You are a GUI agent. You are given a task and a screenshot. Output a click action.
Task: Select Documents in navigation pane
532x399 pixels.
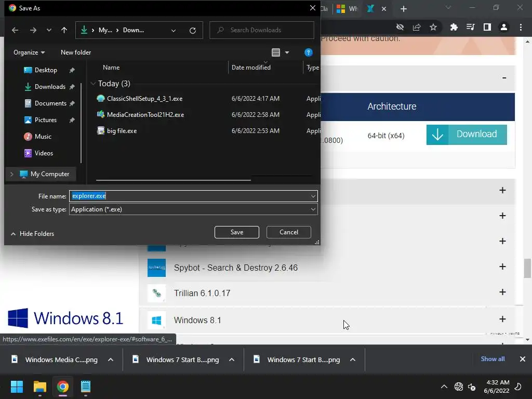pos(50,103)
